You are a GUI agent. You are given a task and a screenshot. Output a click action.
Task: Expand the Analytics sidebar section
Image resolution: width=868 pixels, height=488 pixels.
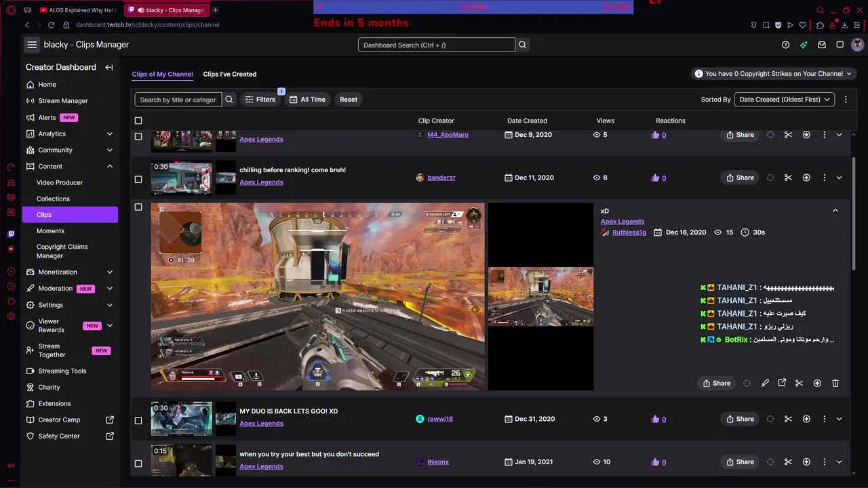pyautogui.click(x=110, y=134)
